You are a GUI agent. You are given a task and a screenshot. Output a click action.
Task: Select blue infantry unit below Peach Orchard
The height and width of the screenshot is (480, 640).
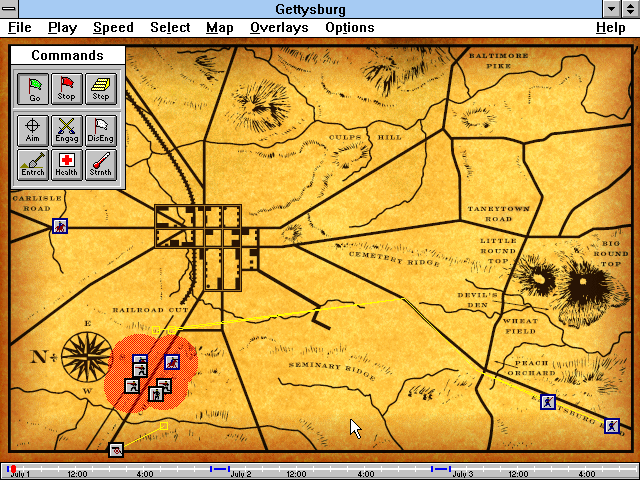click(x=548, y=402)
